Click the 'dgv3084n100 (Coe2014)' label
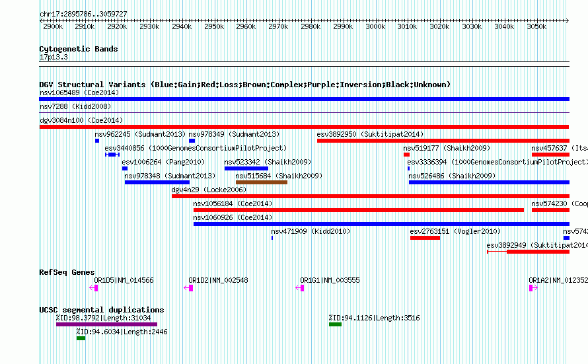This screenshot has width=588, height=364. point(81,120)
